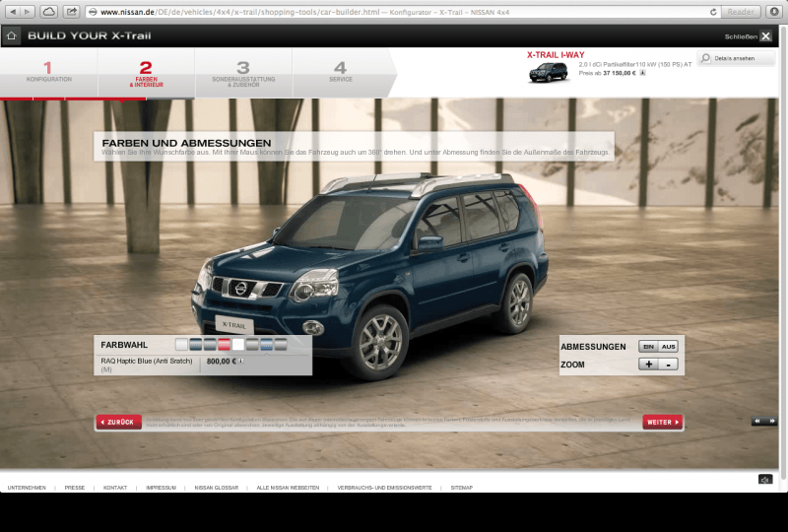Click the Schließen label
This screenshot has height=532, width=788.
tap(741, 36)
